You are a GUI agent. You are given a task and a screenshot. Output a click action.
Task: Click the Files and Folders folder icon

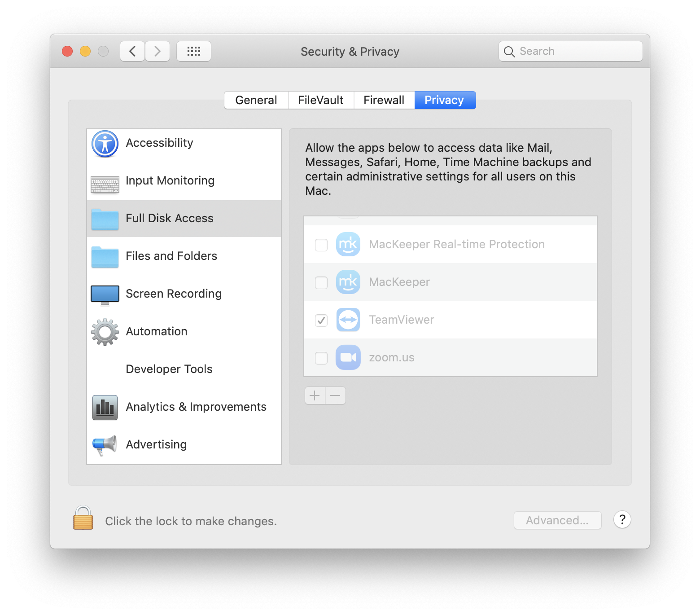point(105,257)
